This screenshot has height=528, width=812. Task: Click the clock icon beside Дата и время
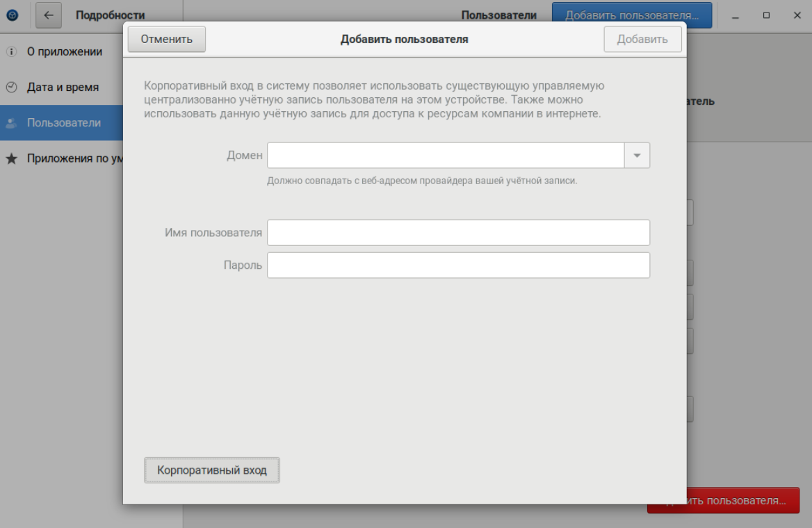11,88
